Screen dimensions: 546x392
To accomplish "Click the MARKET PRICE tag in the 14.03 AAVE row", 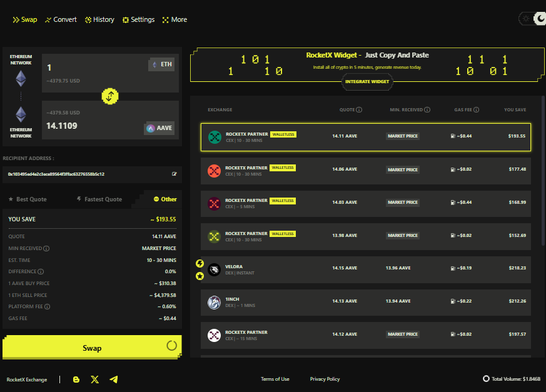I will [x=403, y=203].
